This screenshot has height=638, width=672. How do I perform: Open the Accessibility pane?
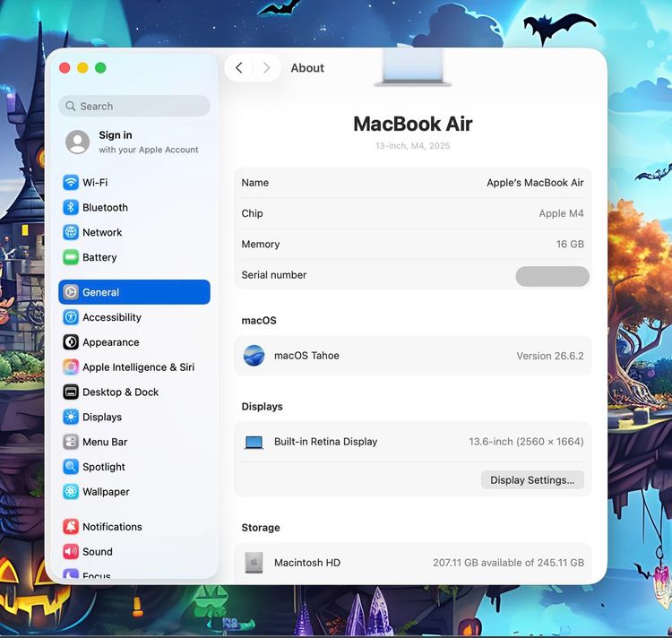point(134,317)
